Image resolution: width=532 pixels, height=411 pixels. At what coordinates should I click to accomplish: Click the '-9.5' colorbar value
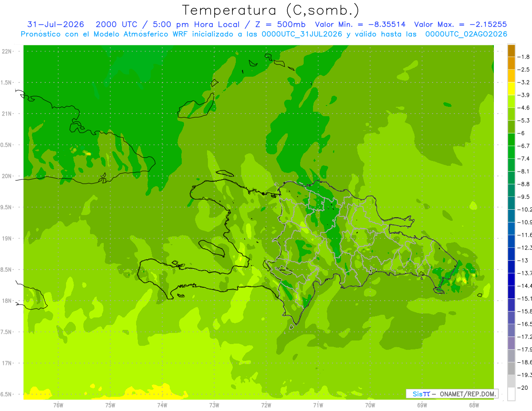(524, 197)
